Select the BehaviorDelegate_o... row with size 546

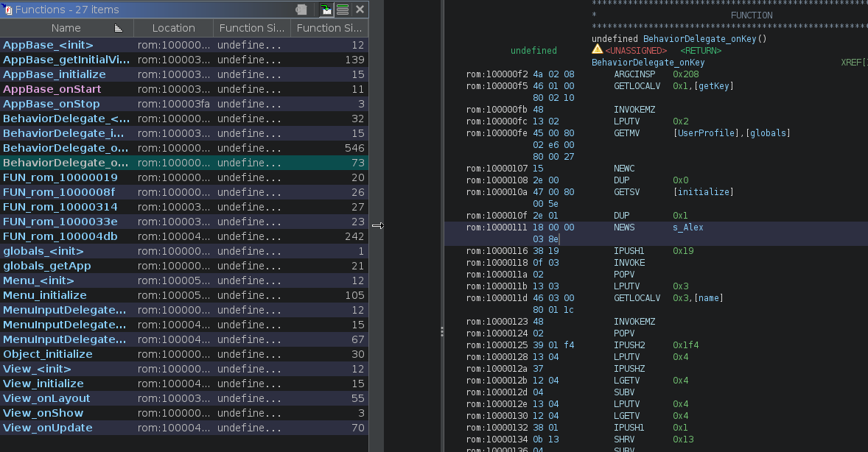[x=66, y=148]
